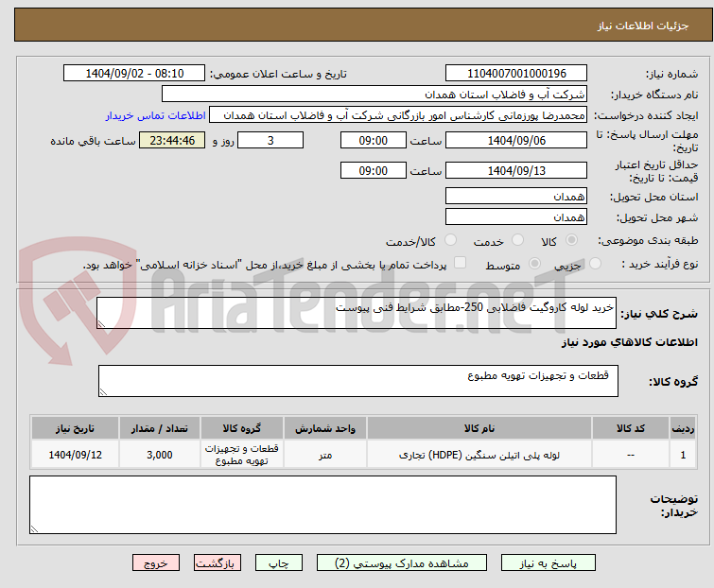Click the delivery province field 'همدان'
The image size is (714, 588).
[x=516, y=196]
